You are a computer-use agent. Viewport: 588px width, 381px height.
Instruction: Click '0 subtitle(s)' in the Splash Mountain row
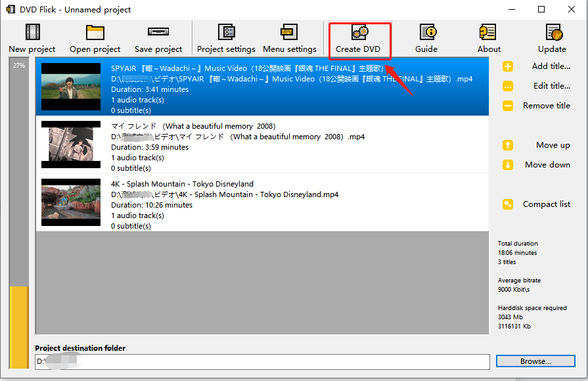[131, 226]
